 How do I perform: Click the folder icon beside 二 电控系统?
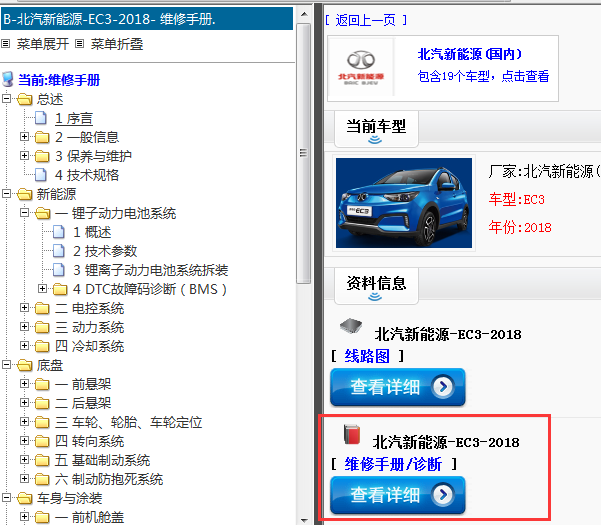(42, 308)
